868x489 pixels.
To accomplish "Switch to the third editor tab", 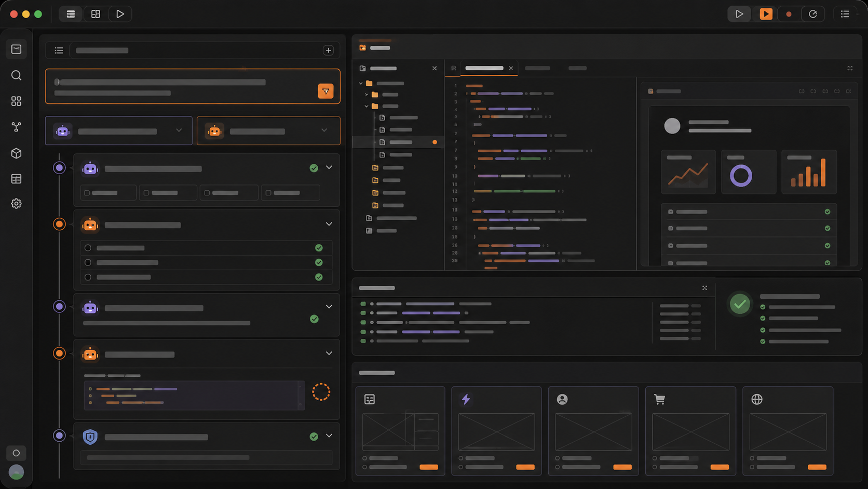I will point(577,68).
